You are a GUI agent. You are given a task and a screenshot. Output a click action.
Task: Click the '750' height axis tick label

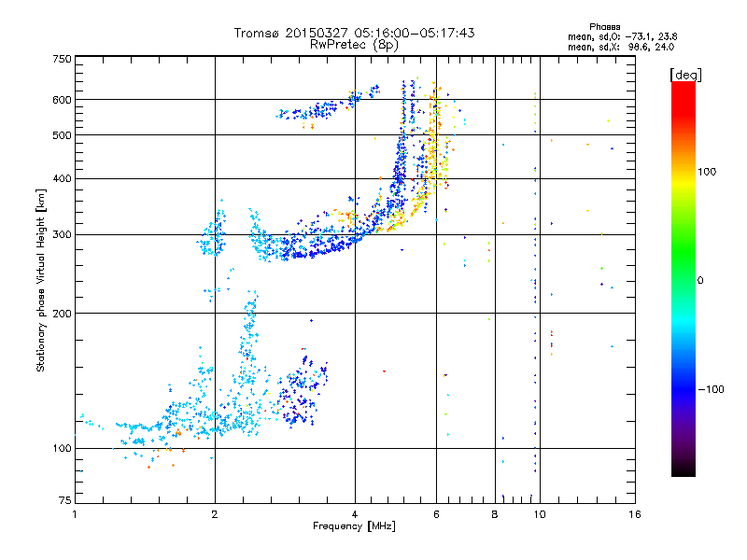(62, 59)
